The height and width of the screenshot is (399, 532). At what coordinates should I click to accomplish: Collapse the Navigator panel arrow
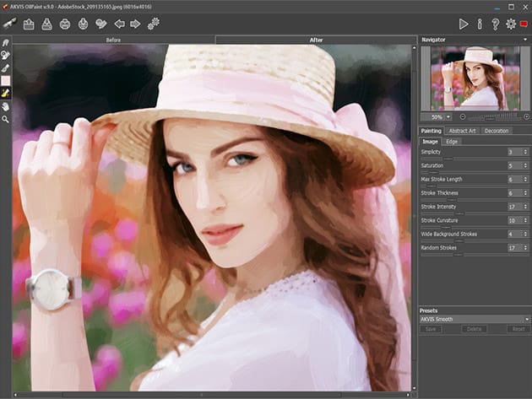pyautogui.click(x=524, y=40)
